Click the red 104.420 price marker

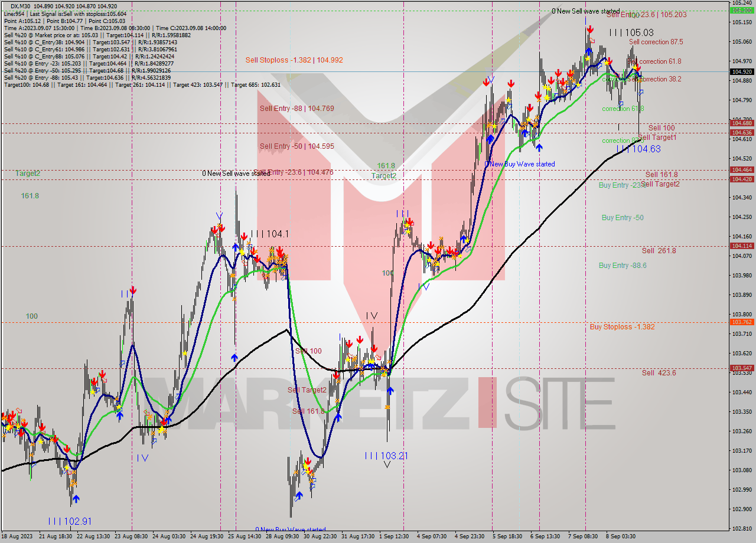pyautogui.click(x=741, y=179)
